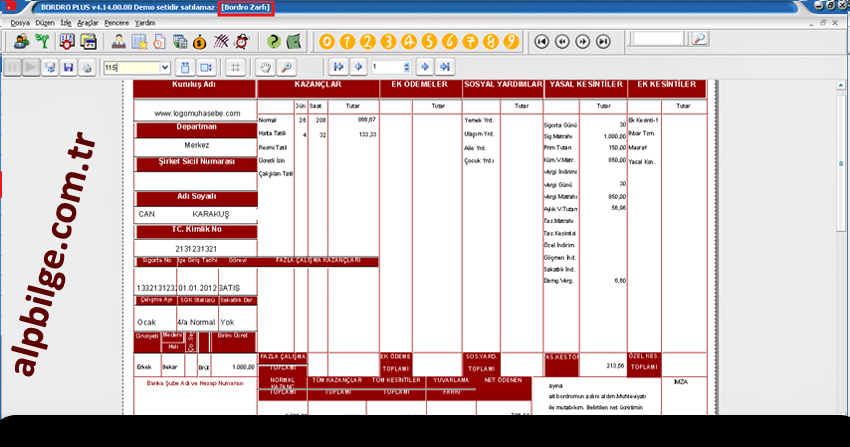This screenshot has height=447, width=850.
Task: Click the page number spinner arrows
Action: [406, 67]
